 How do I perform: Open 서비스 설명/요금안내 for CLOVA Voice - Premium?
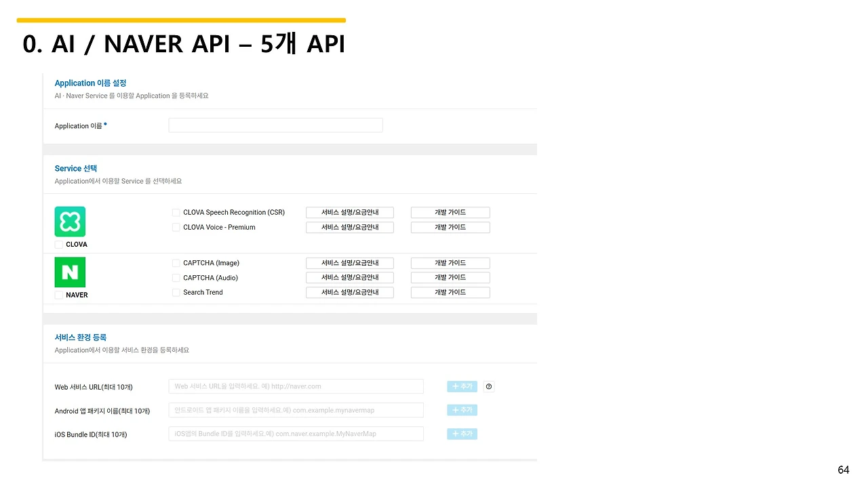(350, 228)
